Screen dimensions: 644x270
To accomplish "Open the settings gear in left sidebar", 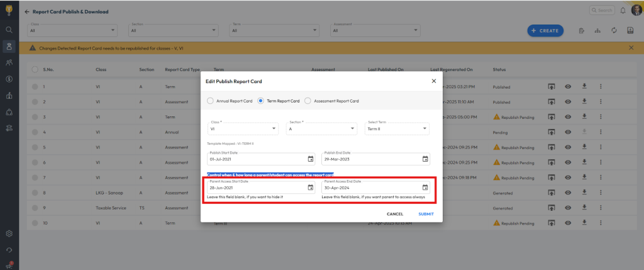I will coord(9,233).
